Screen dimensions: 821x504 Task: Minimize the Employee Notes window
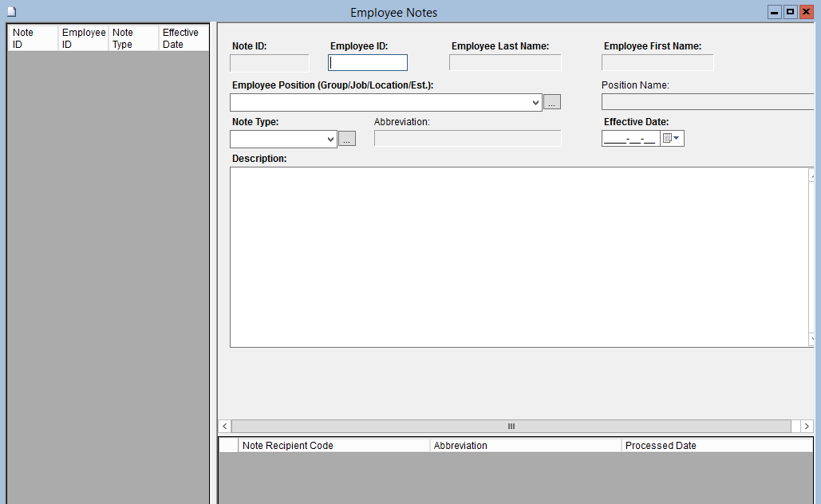coord(775,12)
